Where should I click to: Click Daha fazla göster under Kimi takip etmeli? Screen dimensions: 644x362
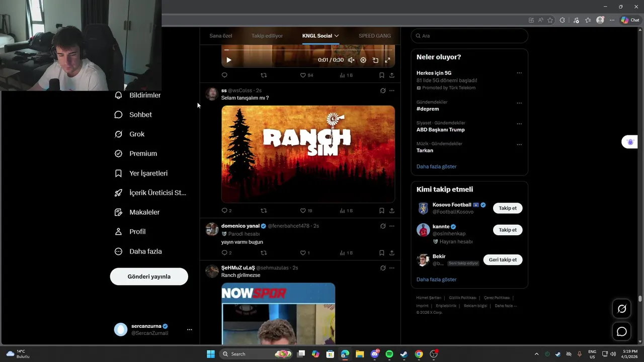436,280
